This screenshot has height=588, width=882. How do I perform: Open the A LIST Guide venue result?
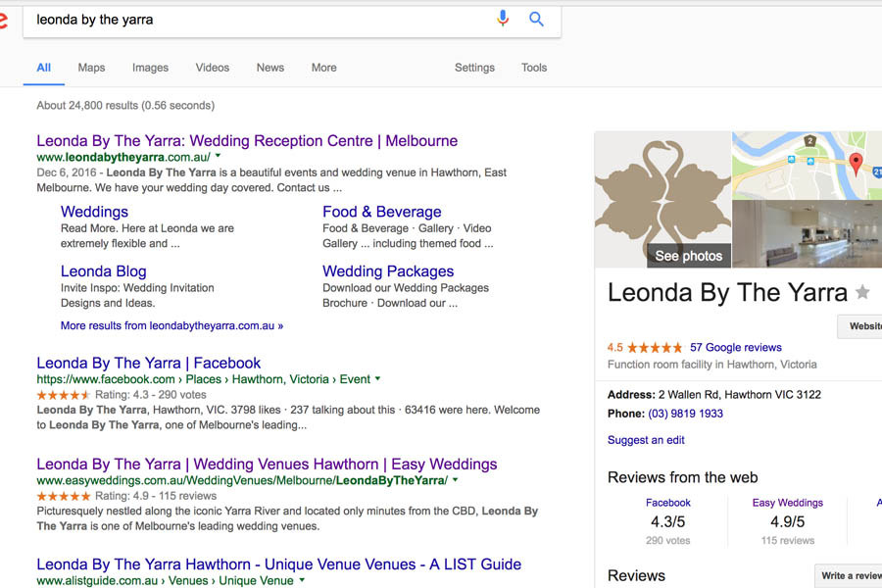[279, 564]
